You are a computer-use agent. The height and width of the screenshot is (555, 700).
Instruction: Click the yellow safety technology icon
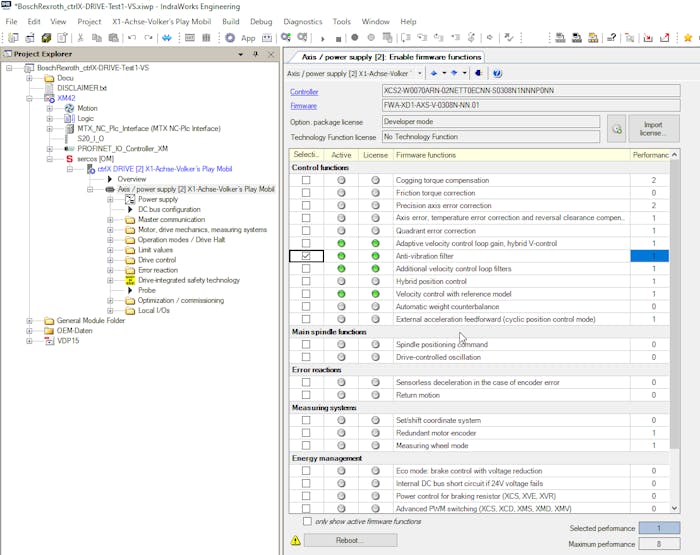130,280
